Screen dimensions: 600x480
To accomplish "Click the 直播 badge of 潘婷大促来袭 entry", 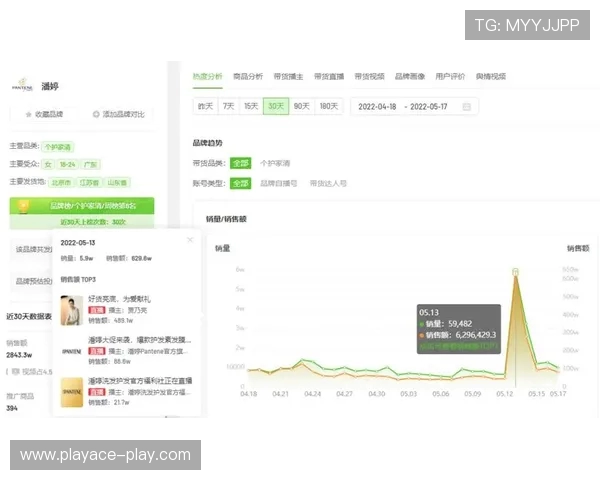I will pyautogui.click(x=96, y=351).
